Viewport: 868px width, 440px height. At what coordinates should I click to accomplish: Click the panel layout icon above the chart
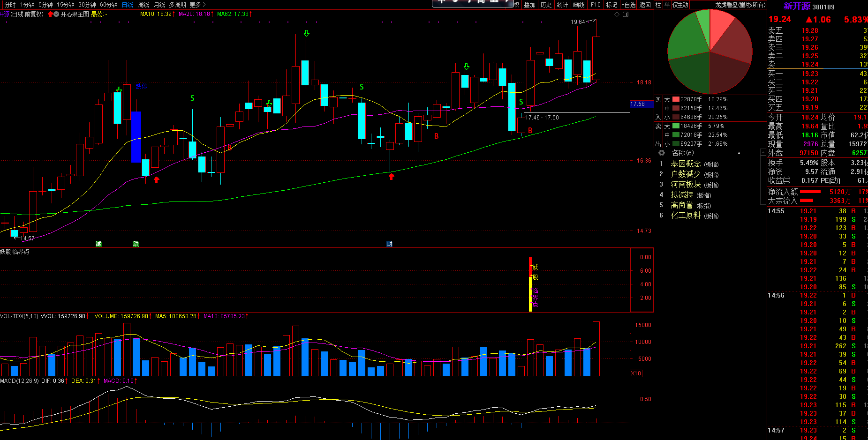[625, 15]
